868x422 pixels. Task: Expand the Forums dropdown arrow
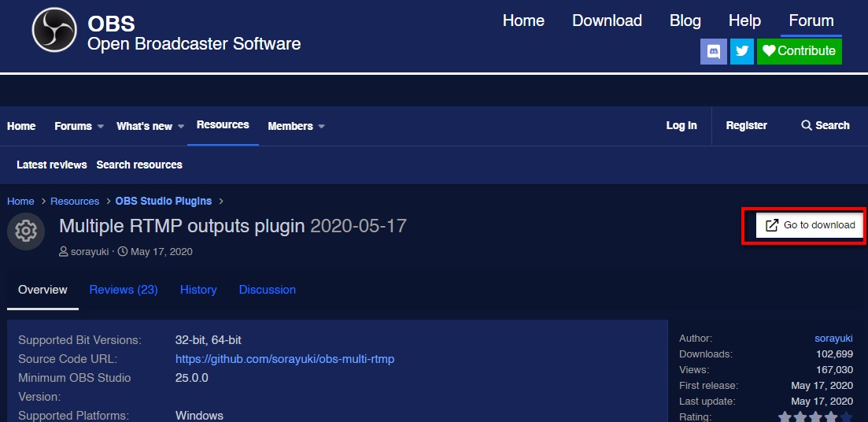pyautogui.click(x=101, y=126)
